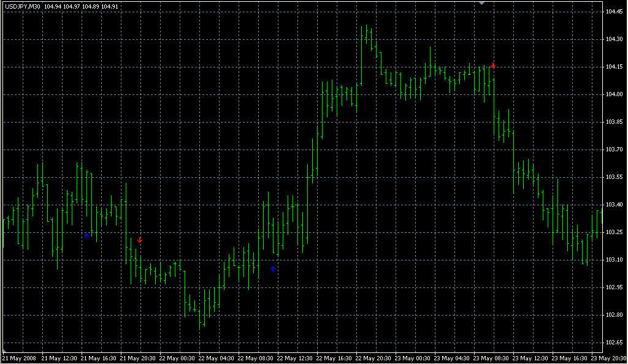
Task: Click the 104.30 price scale label
Action: 615,39
